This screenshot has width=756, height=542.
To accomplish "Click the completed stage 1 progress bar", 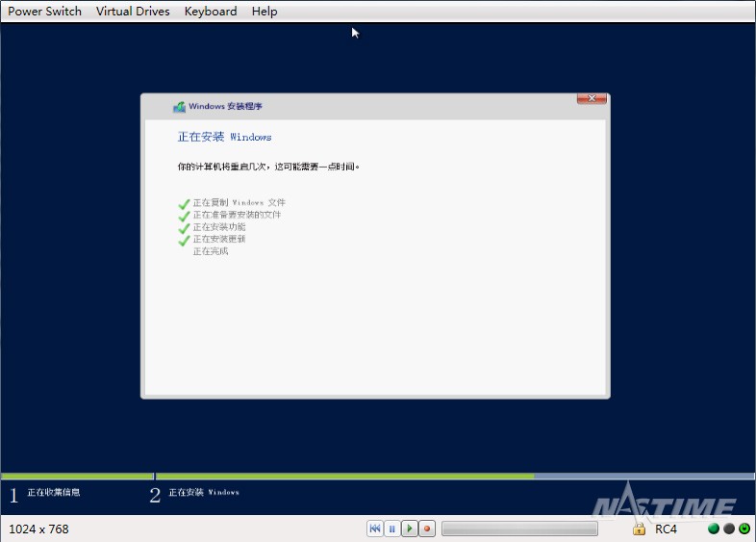I will pos(77,477).
